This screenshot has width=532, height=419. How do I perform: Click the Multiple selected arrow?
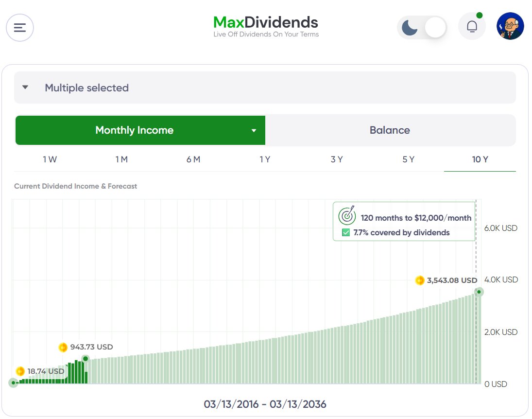tap(25, 87)
